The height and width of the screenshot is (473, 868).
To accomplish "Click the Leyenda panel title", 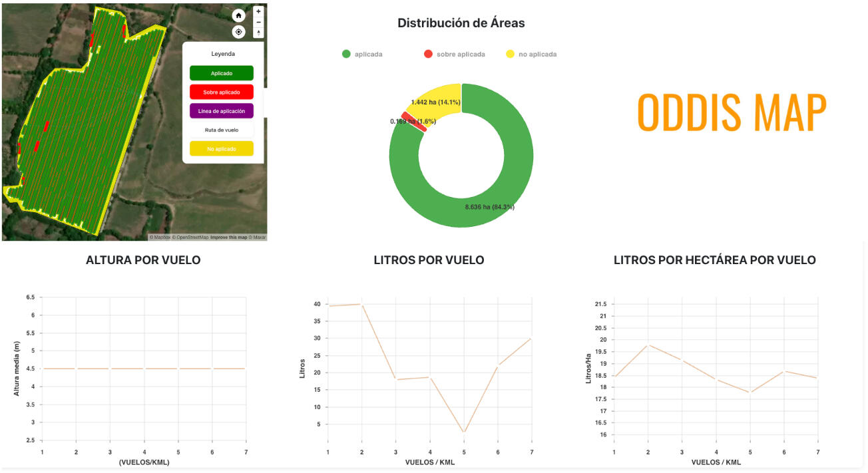I will pyautogui.click(x=223, y=54).
